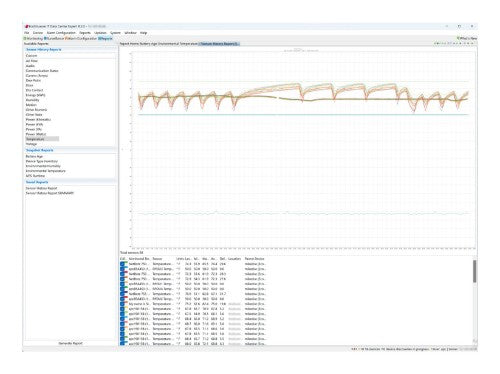Open the File menu

pyautogui.click(x=27, y=33)
